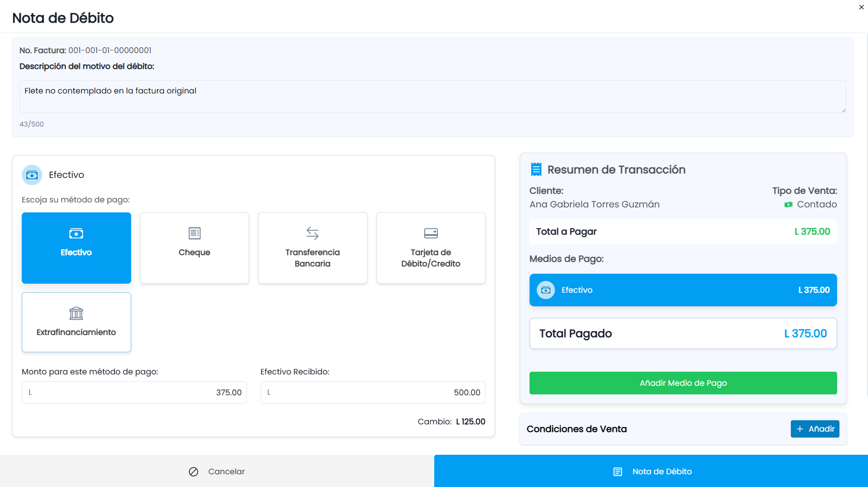
Task: Click the Cambio L 125.00 value
Action: pos(471,422)
